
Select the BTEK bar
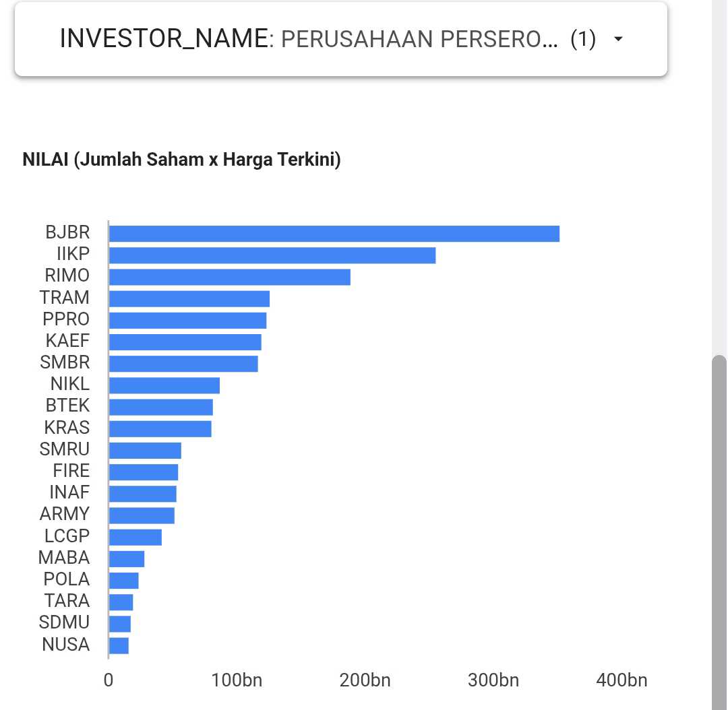(160, 407)
